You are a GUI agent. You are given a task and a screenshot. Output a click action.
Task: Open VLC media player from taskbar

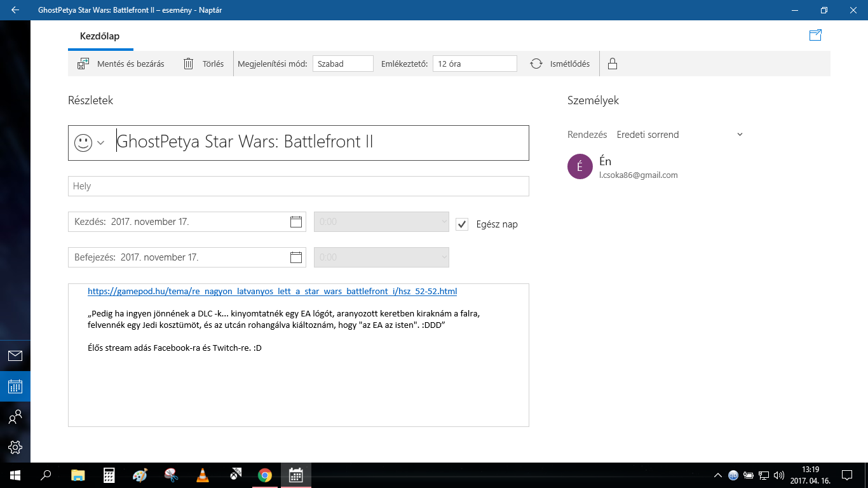point(202,475)
